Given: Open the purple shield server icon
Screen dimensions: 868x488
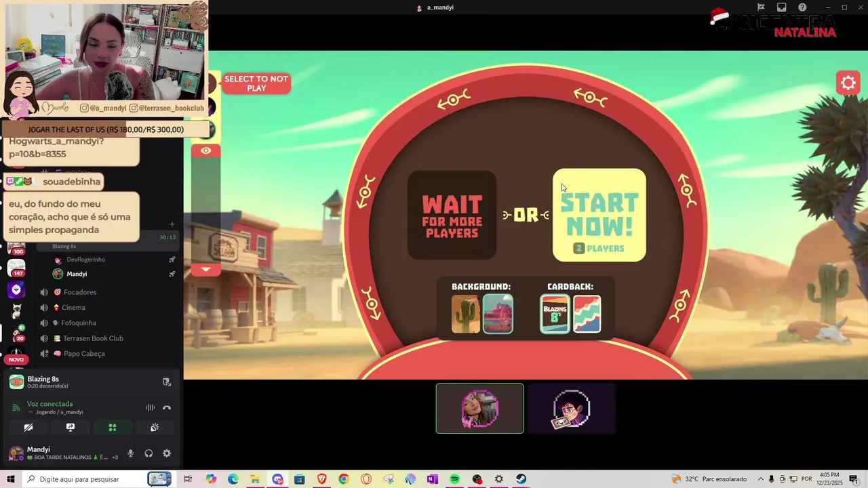Looking at the screenshot, I should coord(16,290).
